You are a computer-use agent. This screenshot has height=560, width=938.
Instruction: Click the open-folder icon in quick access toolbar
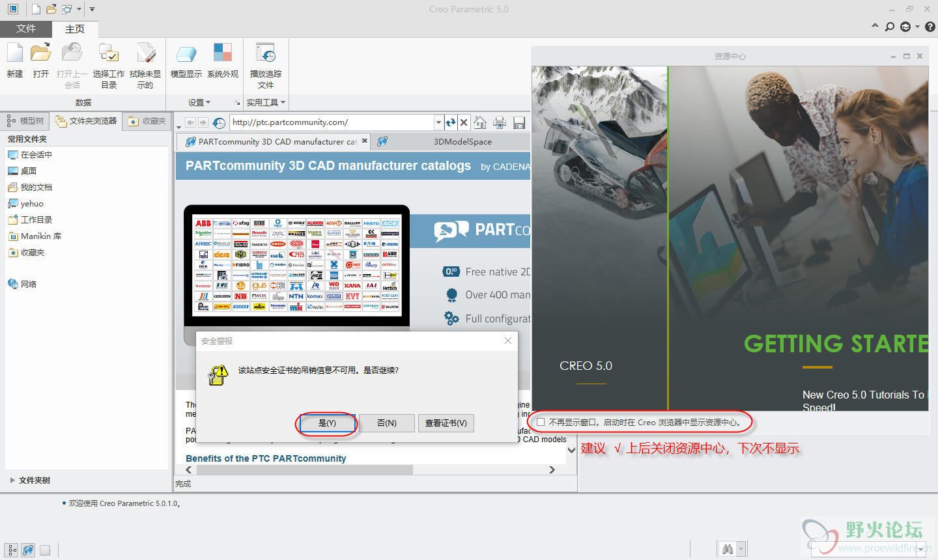[x=51, y=9]
